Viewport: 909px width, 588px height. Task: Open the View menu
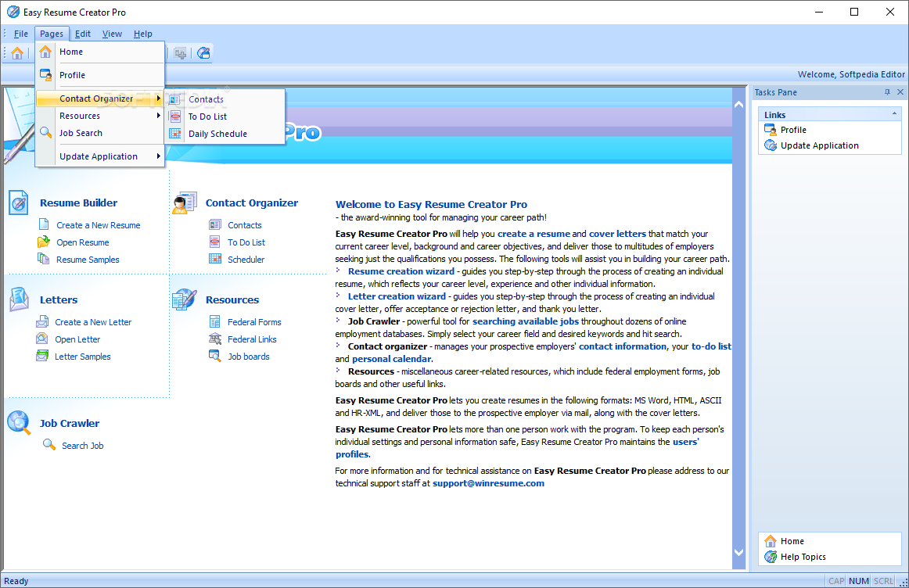point(112,34)
